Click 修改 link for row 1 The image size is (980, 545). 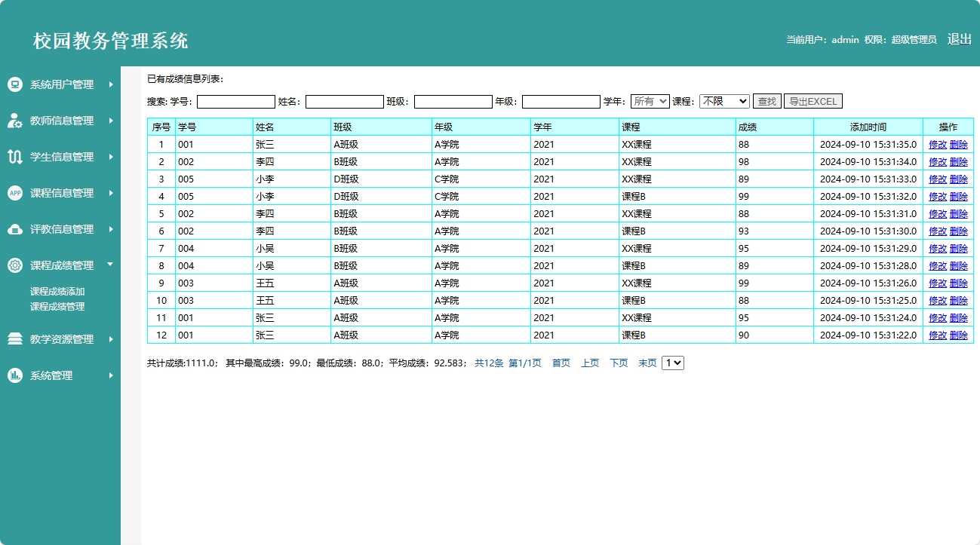click(937, 145)
